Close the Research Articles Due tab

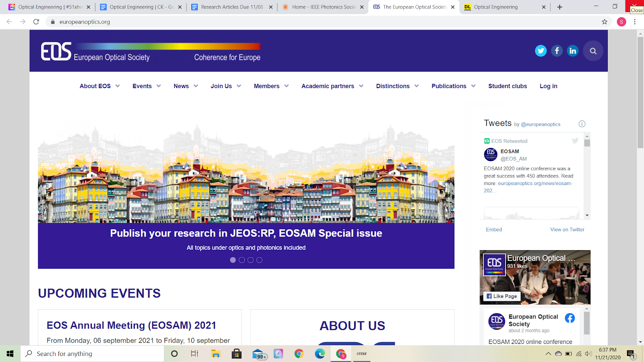[x=271, y=7]
